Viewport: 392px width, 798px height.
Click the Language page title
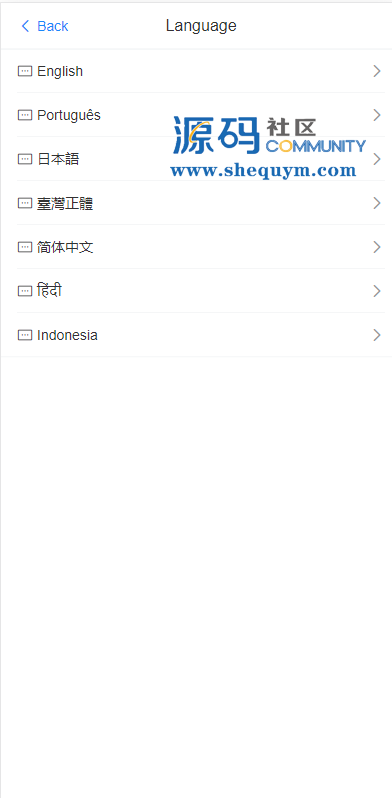point(201,26)
